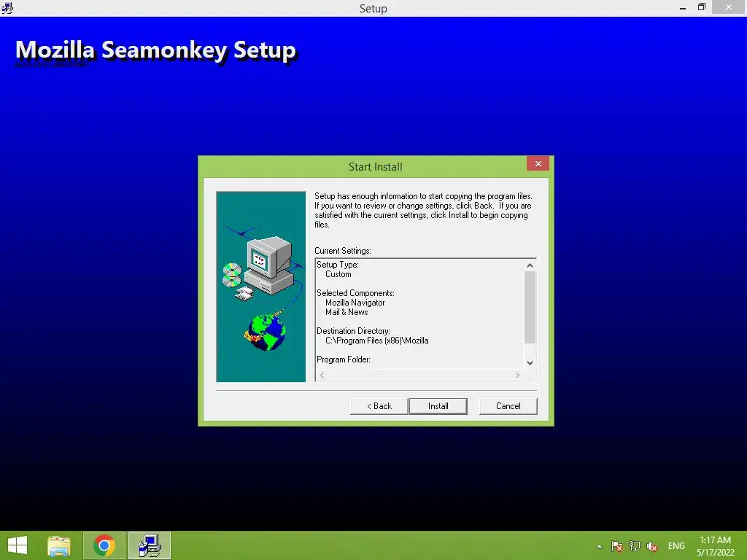Open File Explorer from the taskbar
Image resolution: width=747 pixels, height=560 pixels.
pos(59,545)
